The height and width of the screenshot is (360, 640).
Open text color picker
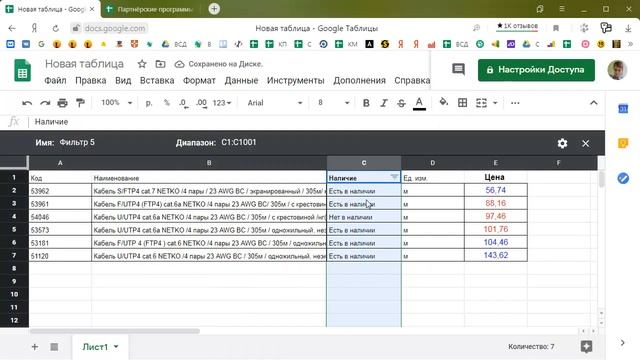[419, 103]
